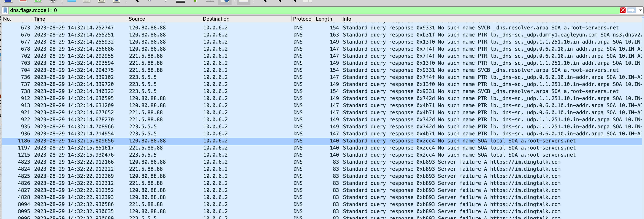Viewport: 644px width, 219px height.
Task: Select packet number 8094
Action: 322,204
